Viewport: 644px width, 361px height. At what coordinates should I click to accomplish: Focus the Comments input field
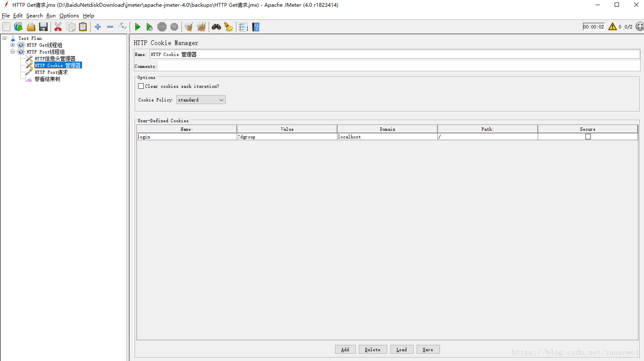point(399,66)
